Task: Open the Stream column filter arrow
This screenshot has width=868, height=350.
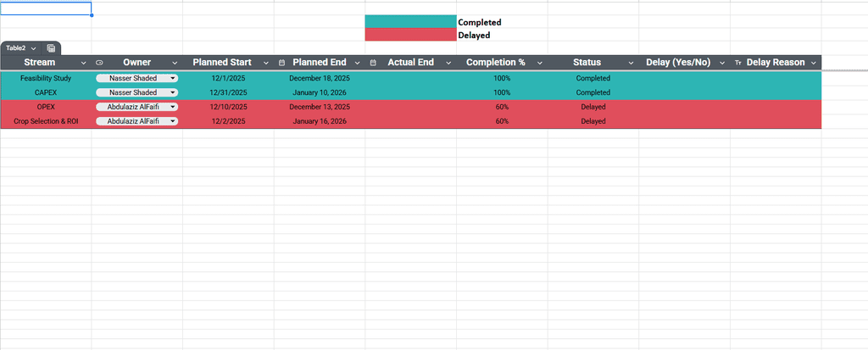Action: (83, 63)
